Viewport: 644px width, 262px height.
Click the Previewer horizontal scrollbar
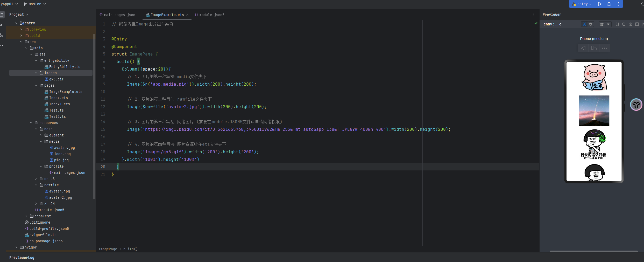pos(594,251)
